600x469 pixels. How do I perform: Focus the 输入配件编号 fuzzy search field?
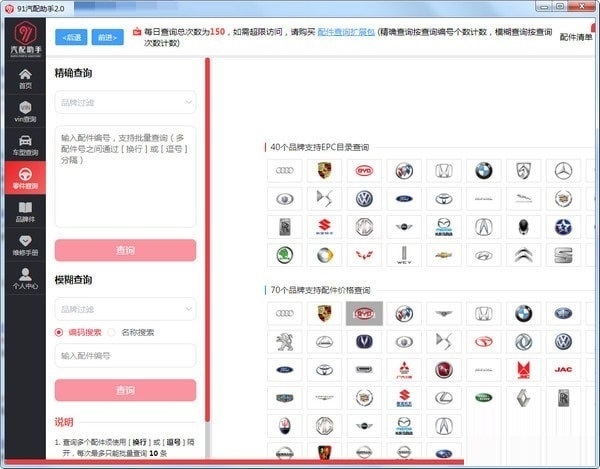(125, 355)
